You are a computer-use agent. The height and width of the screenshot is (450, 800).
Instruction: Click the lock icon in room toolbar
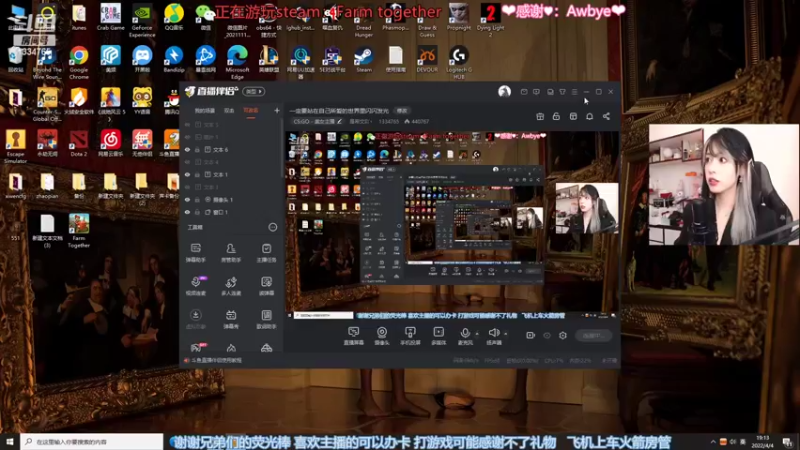pyautogui.click(x=556, y=116)
